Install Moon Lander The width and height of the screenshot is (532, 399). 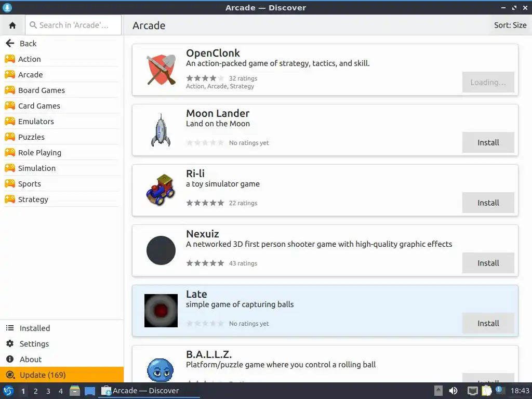click(488, 142)
